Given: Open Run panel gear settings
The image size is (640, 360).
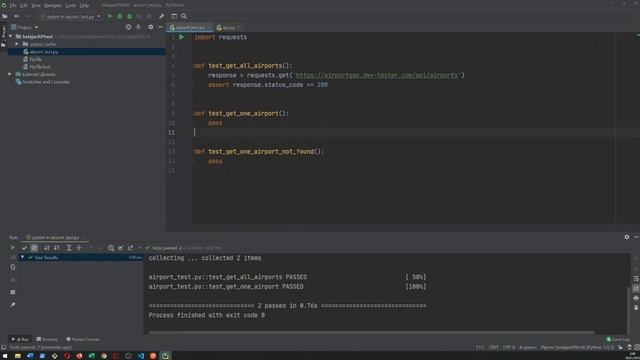Looking at the screenshot, I should (627, 237).
